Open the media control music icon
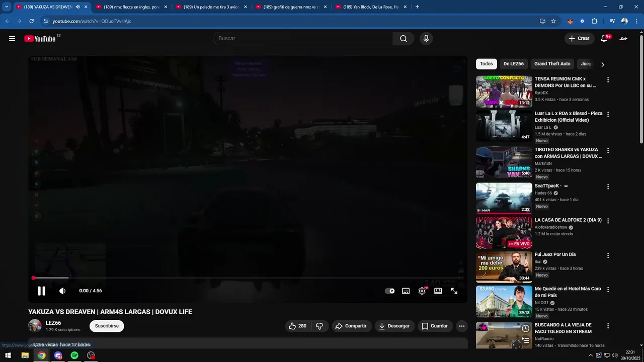The width and height of the screenshot is (644, 362). (x=612, y=21)
